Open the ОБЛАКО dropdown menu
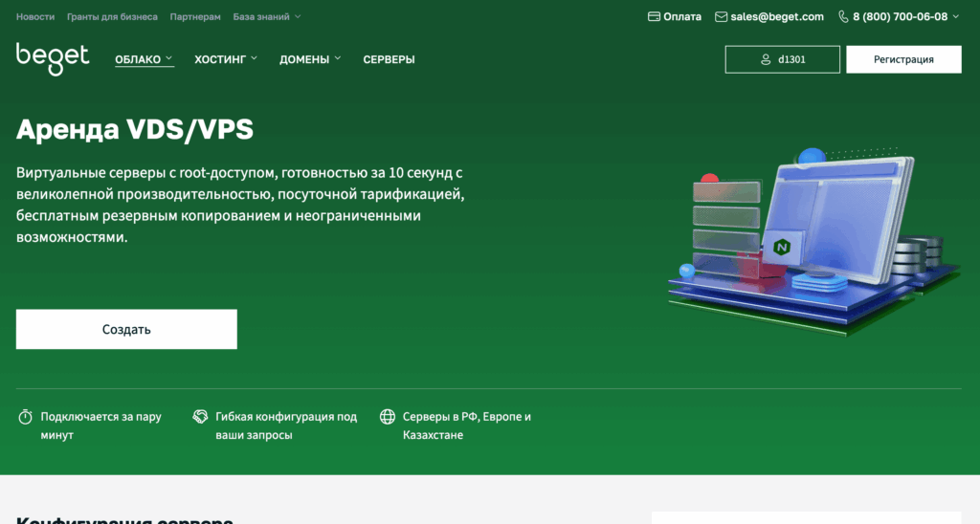The image size is (980, 524). point(144,59)
